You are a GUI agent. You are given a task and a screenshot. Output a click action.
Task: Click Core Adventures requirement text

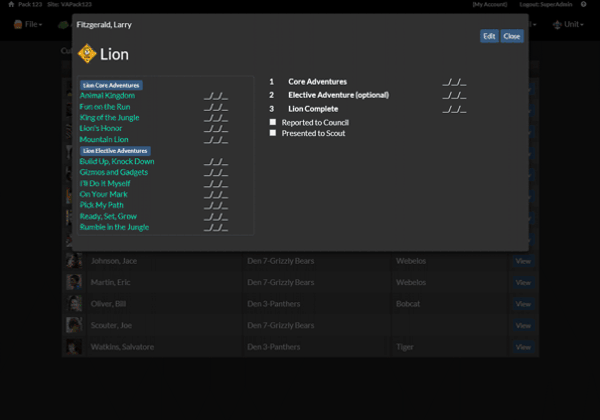pyautogui.click(x=318, y=81)
